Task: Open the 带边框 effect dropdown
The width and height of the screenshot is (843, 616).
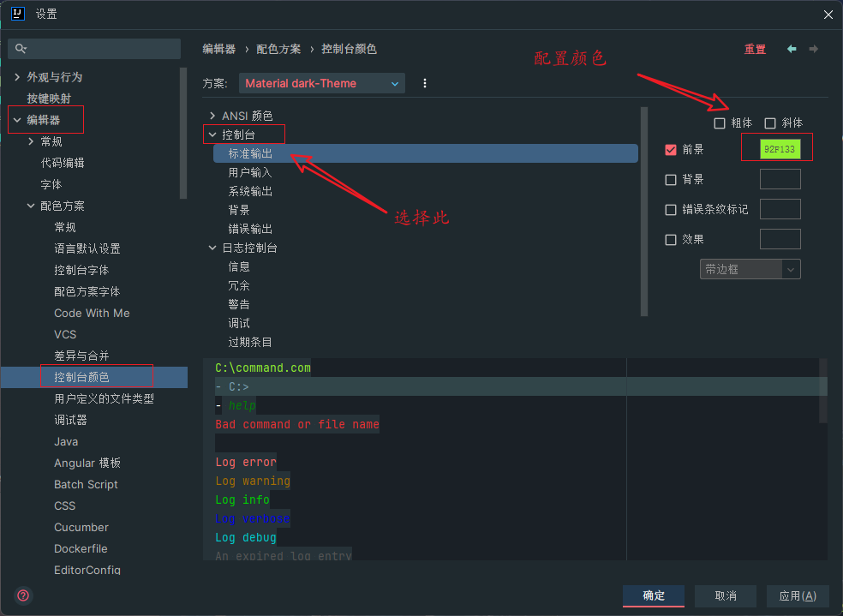Action: coord(750,268)
